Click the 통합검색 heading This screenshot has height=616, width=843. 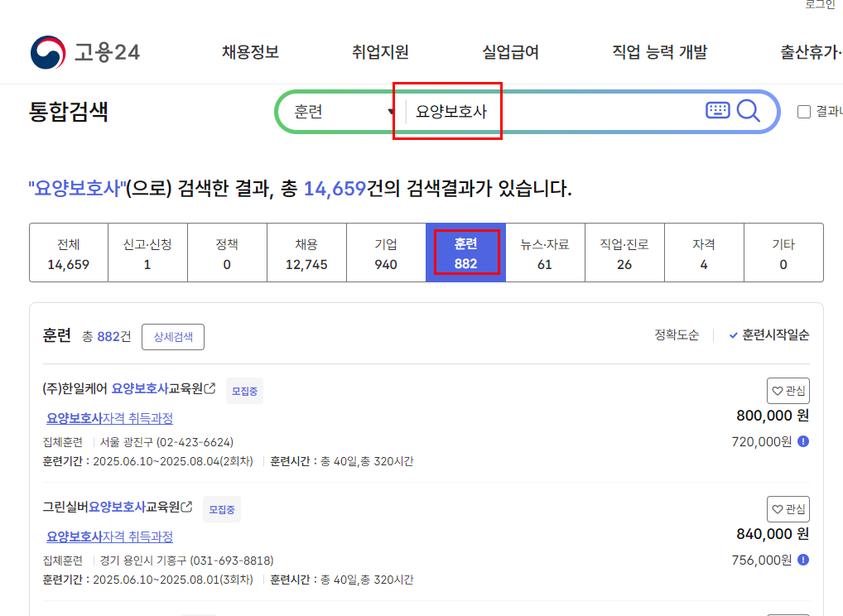coord(68,112)
